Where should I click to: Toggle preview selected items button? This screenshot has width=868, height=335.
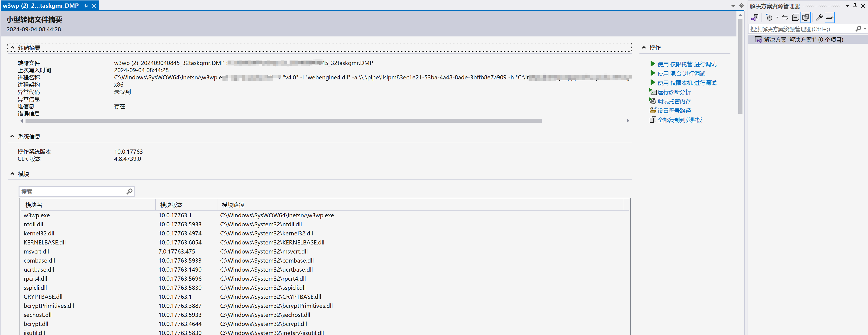click(x=829, y=17)
